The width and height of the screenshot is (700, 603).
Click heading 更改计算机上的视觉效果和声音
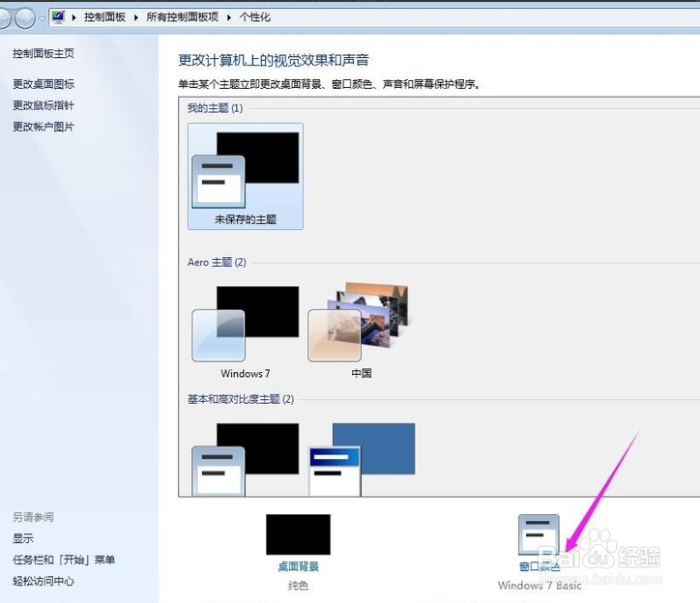click(274, 60)
